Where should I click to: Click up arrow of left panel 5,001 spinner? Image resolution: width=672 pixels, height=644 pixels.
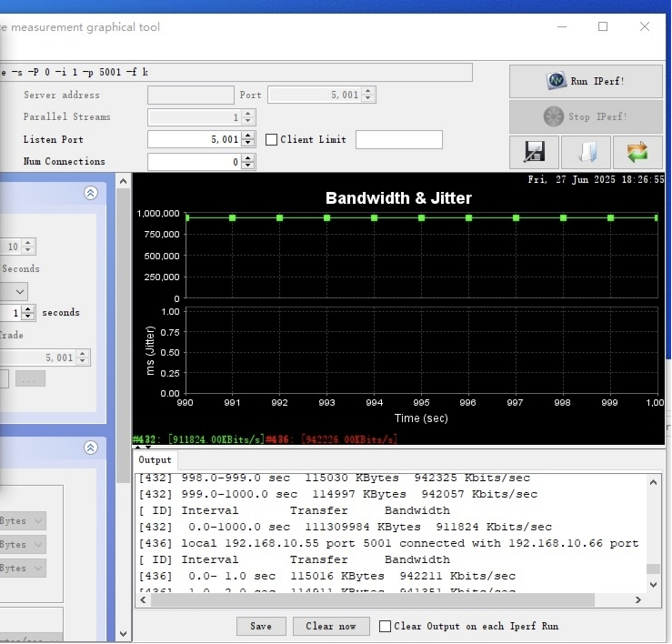coord(83,354)
